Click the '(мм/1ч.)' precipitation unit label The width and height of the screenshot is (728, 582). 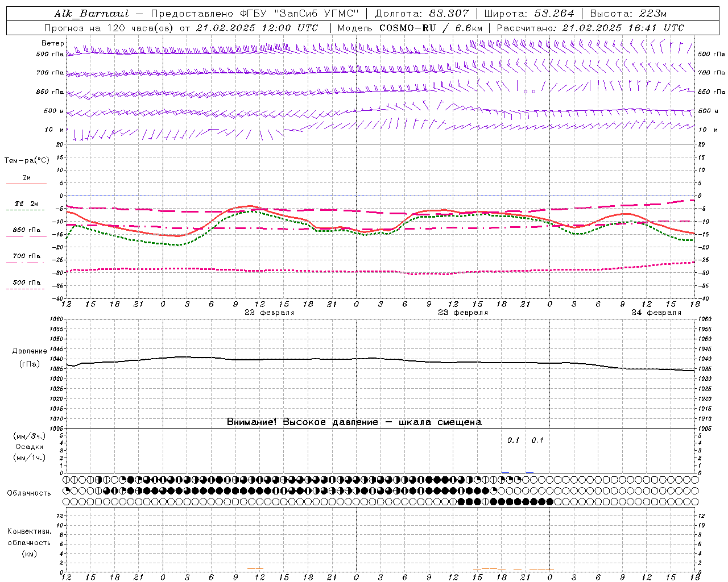coord(30,458)
